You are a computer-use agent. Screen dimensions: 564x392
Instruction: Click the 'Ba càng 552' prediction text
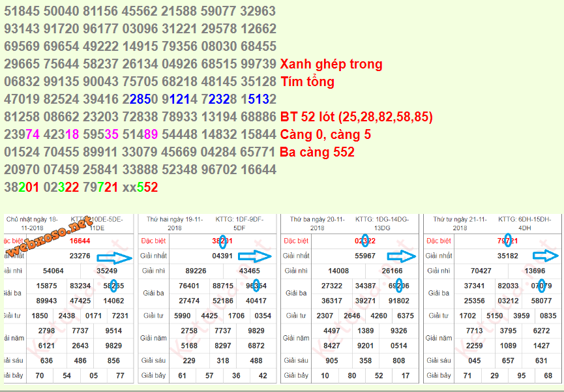(317, 153)
